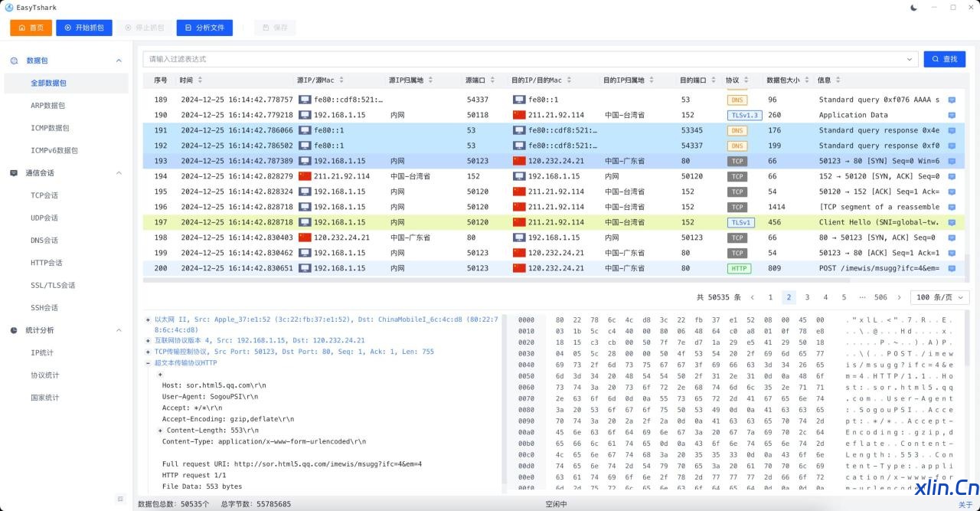Click the comment icon on row 200

tap(952, 268)
